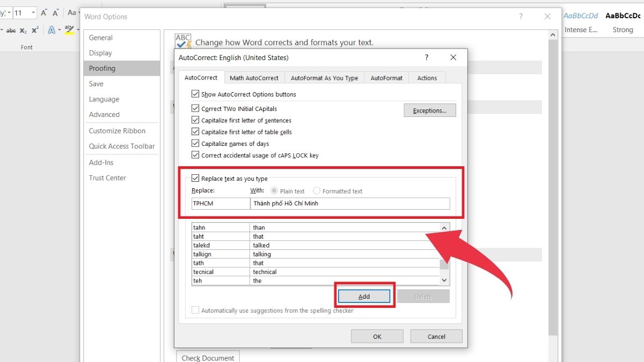Apply strikethrough formatting in ribbon
644x362 pixels.
tap(11, 31)
